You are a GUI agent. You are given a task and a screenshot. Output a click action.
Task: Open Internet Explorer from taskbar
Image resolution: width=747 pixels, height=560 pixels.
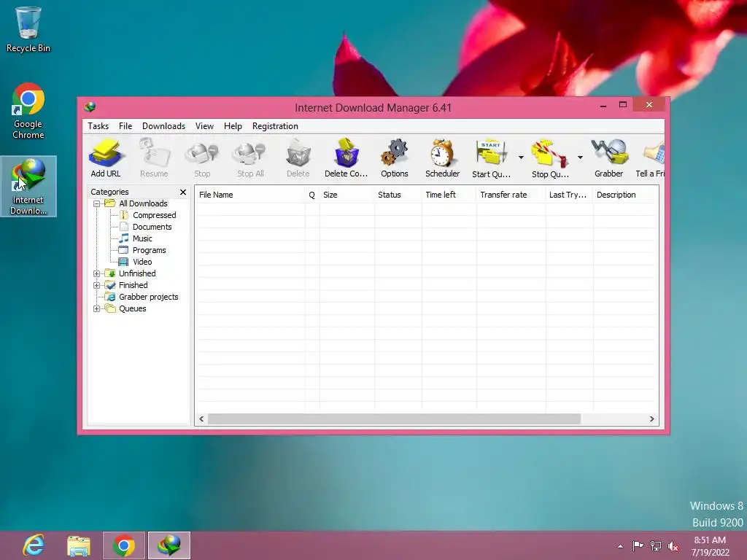(34, 545)
